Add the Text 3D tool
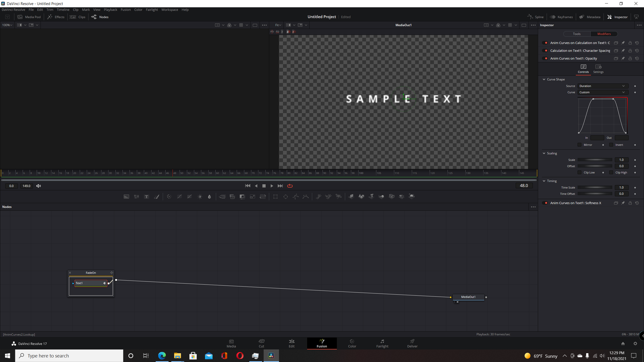 (x=371, y=197)
